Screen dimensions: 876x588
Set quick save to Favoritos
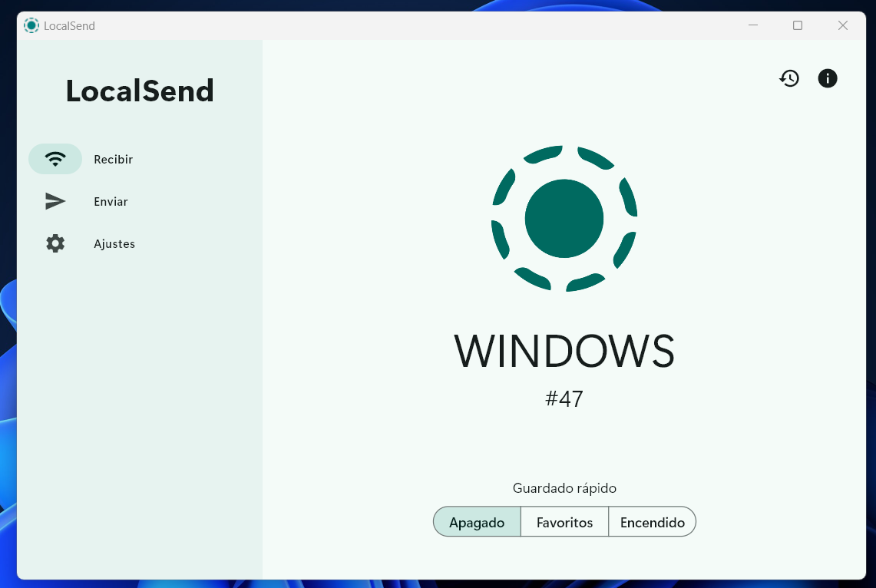[564, 521]
